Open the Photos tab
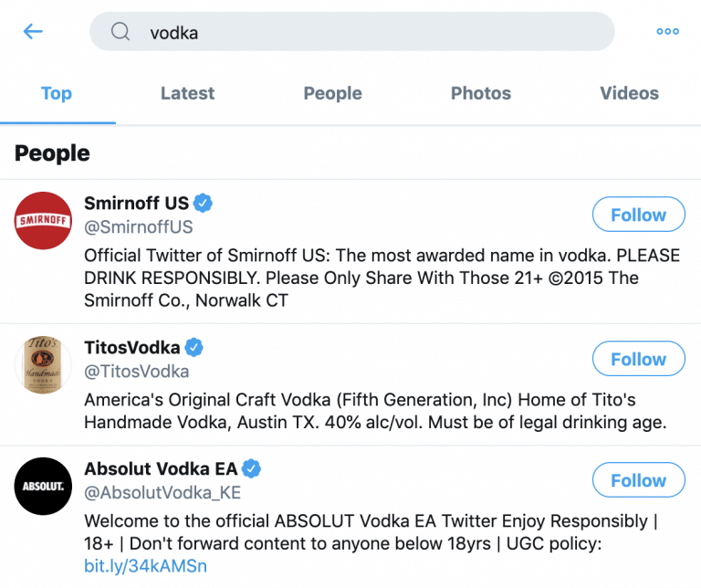 (x=481, y=93)
